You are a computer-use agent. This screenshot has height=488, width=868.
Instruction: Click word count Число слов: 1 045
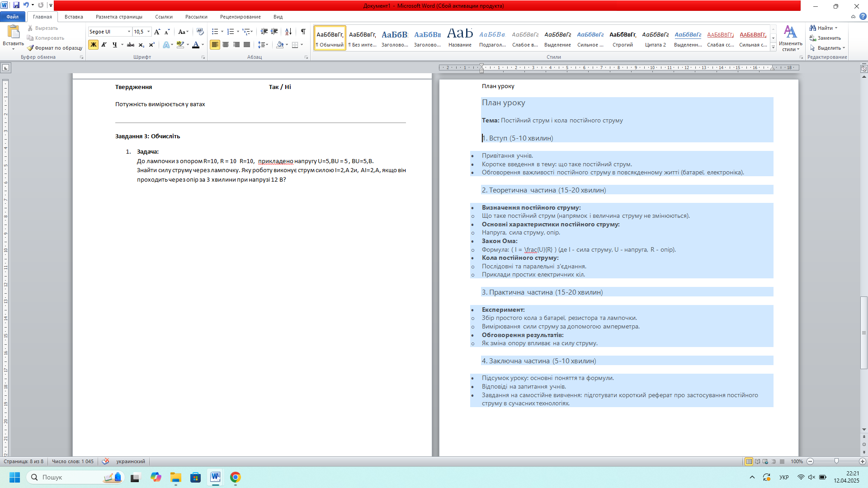click(73, 461)
